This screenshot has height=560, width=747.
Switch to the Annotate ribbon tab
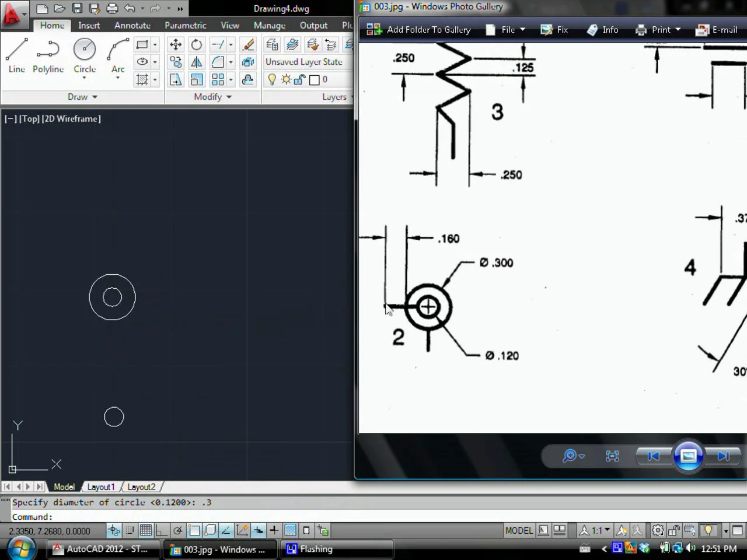point(132,25)
